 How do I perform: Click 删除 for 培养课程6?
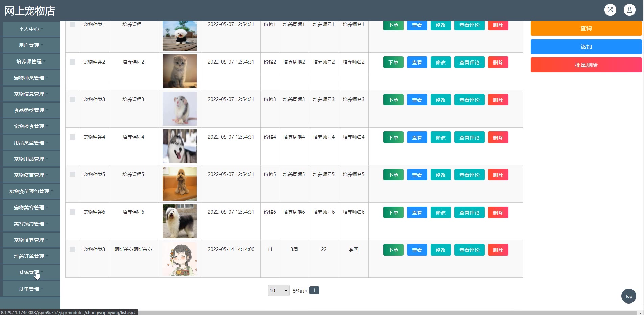click(498, 213)
